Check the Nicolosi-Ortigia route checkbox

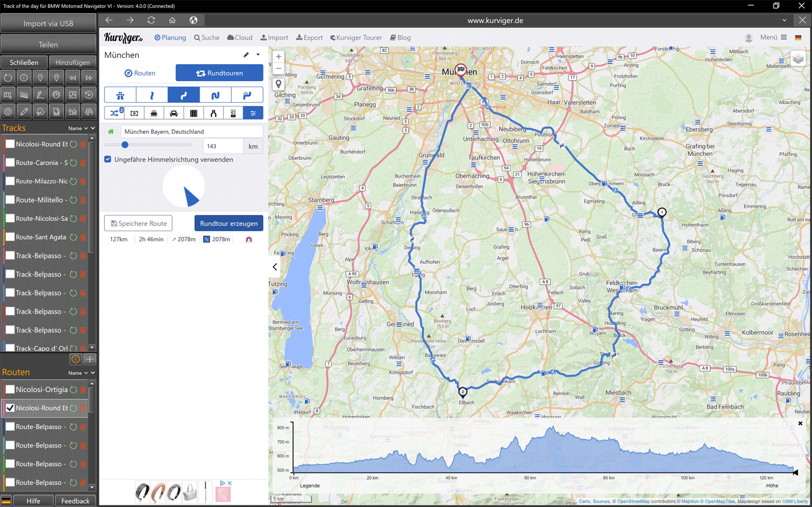coord(10,389)
